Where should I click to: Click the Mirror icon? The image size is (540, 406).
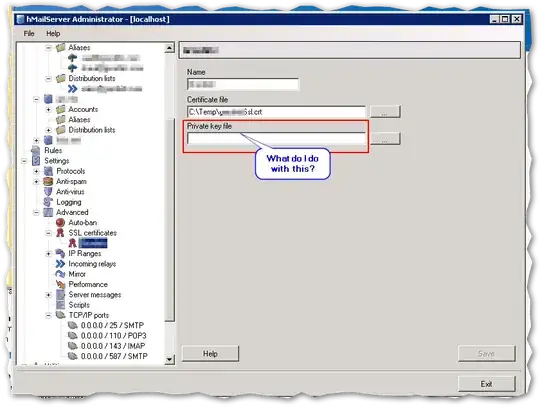point(60,274)
